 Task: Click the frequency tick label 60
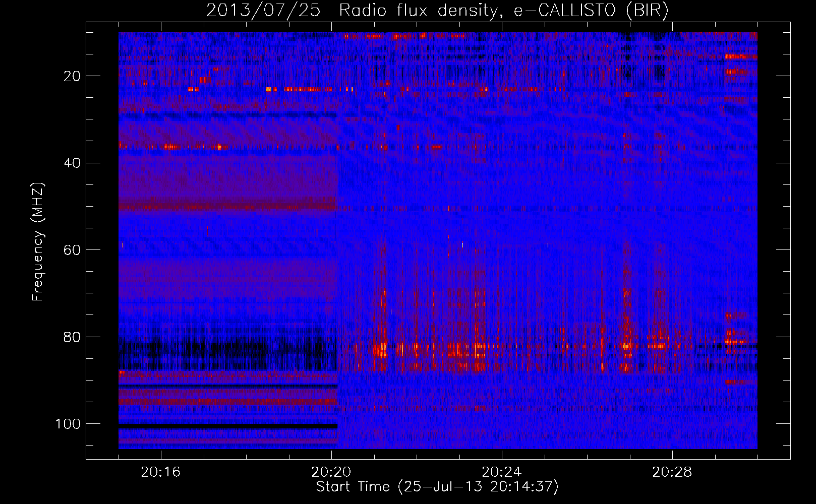tap(72, 250)
